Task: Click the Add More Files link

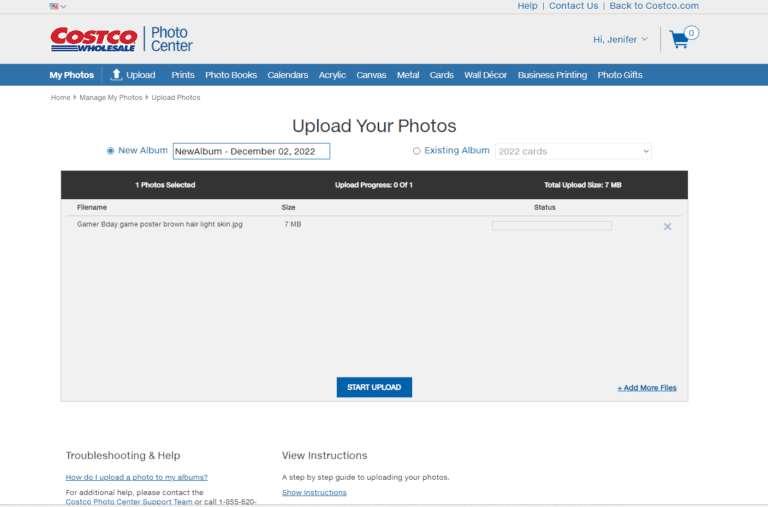Action: [646, 388]
